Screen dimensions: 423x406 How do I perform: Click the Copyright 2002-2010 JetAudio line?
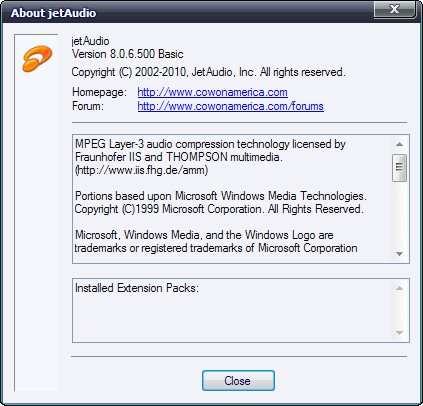pyautogui.click(x=209, y=72)
